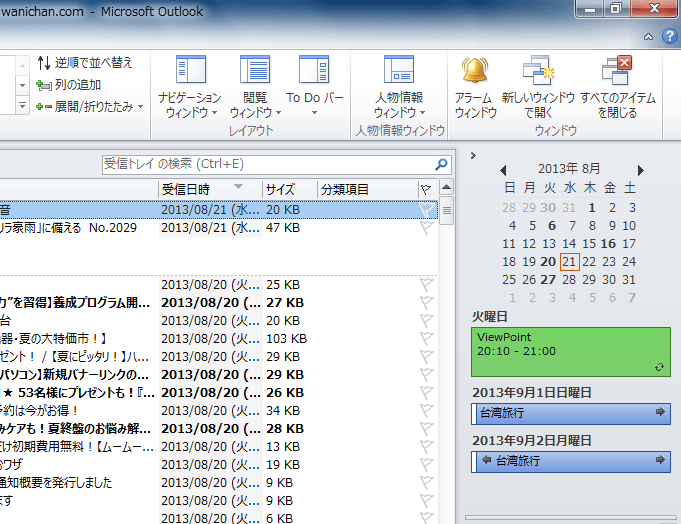Open the Reminders window (アラーム ウィンドウ)
This screenshot has width=681, height=524.
(x=475, y=87)
